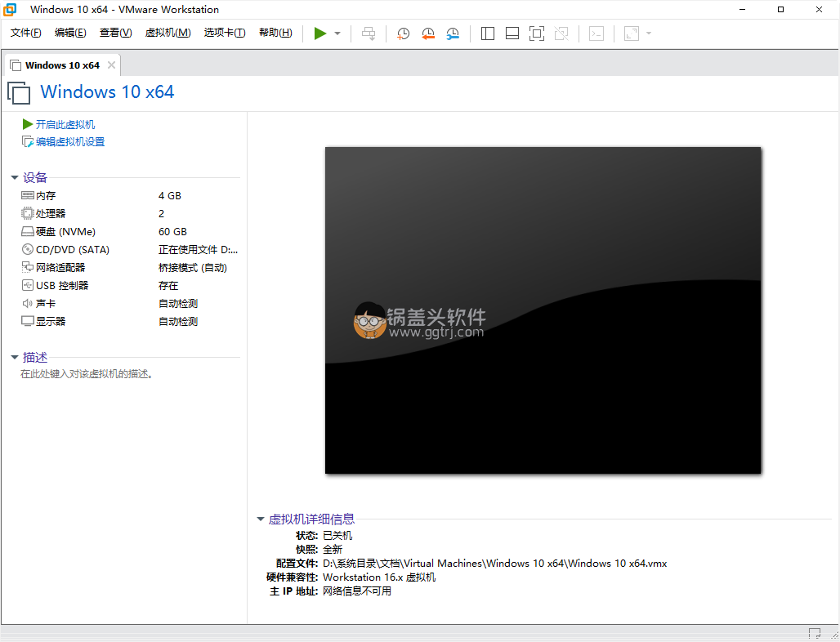Click the full screen mode icon
840x642 pixels.
click(x=536, y=33)
